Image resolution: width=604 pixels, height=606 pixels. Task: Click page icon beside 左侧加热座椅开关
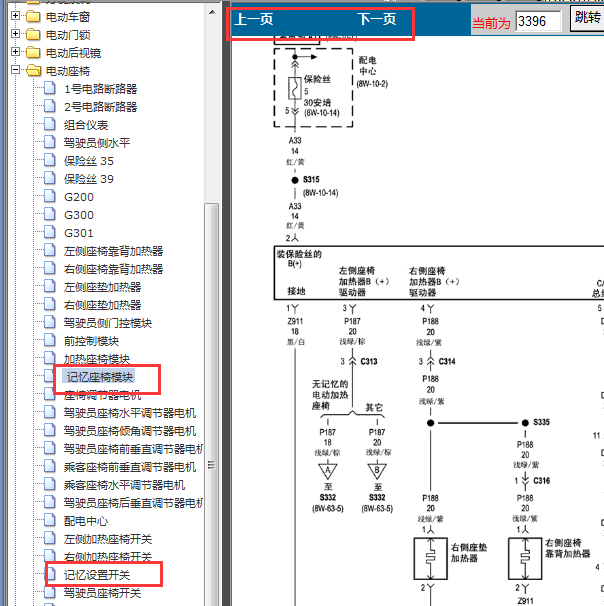49,538
